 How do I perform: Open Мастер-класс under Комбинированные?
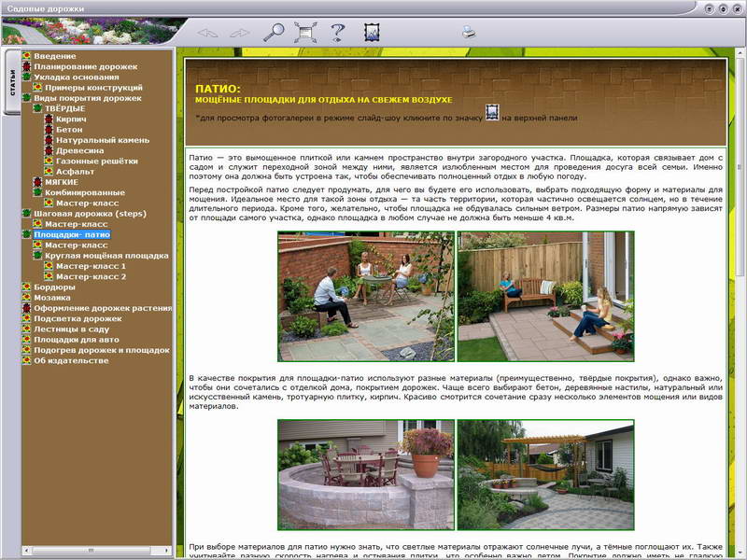point(88,203)
